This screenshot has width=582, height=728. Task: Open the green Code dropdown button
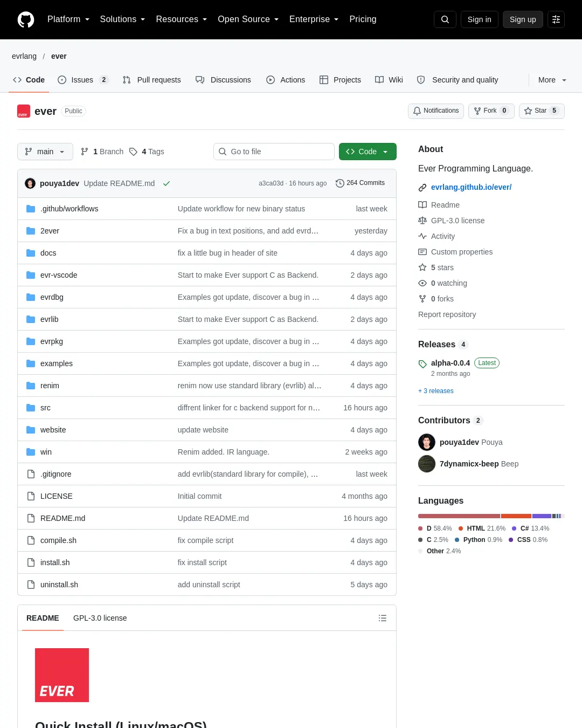[368, 152]
